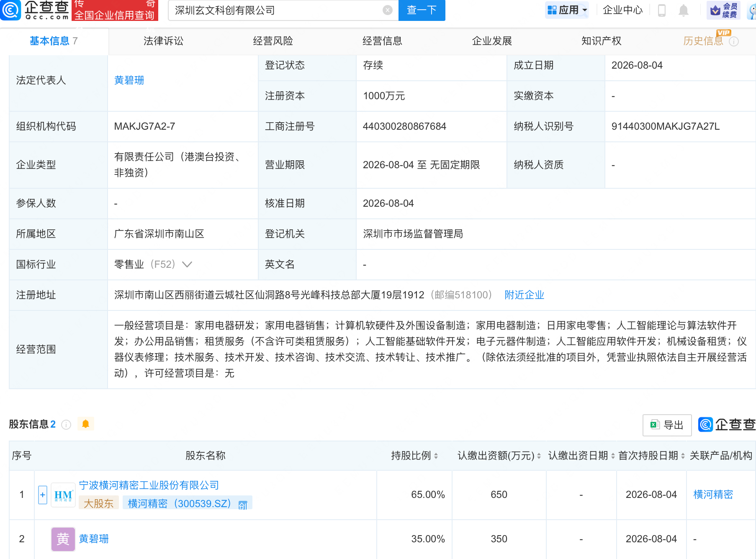
Task: Expand the 宁波横河精密 shareholder row plus
Action: pyautogui.click(x=42, y=495)
